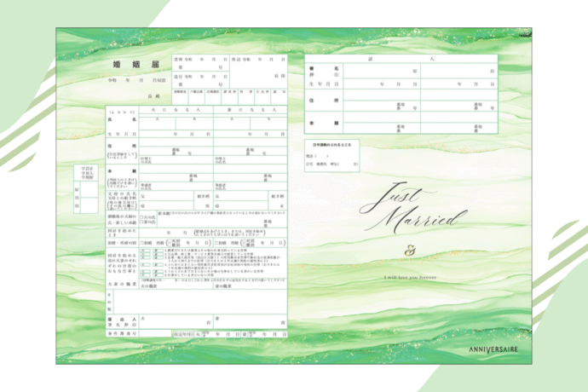
Task: Click the 送付 令和 date box
Action: (200, 80)
